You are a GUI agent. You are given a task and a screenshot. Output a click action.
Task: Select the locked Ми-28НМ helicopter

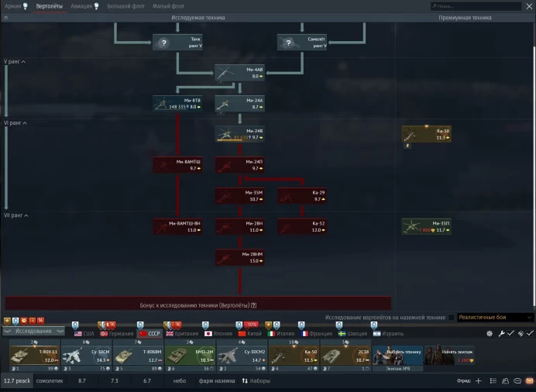239,257
